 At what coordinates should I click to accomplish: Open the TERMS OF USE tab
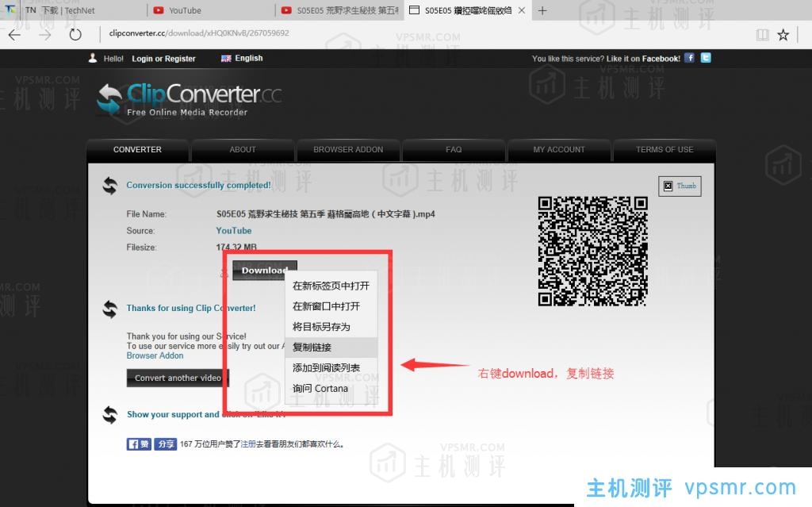point(665,150)
